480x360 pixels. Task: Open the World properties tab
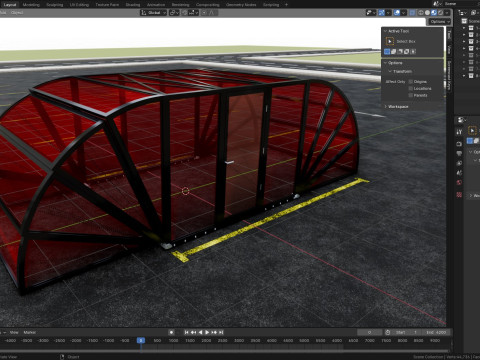pos(459,183)
